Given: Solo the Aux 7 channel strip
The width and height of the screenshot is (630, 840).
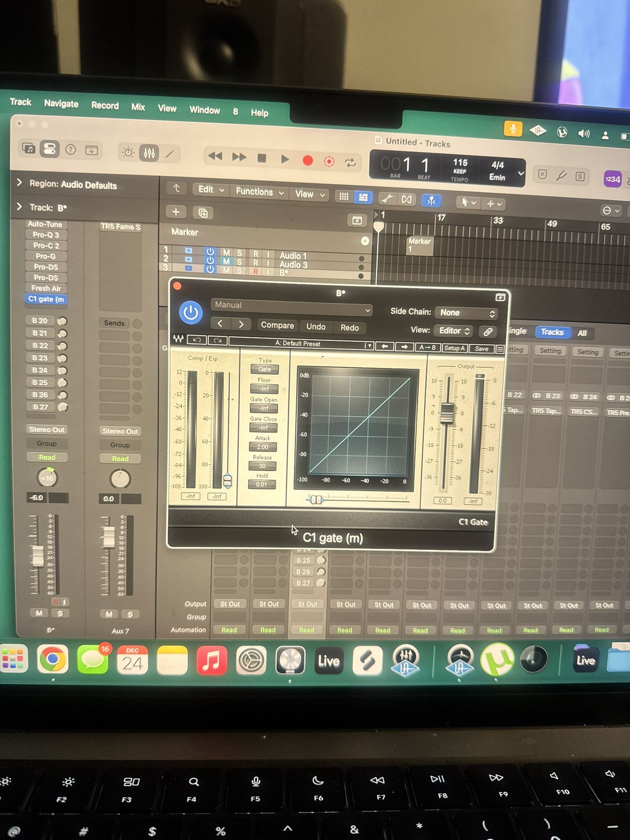Looking at the screenshot, I should 130,615.
